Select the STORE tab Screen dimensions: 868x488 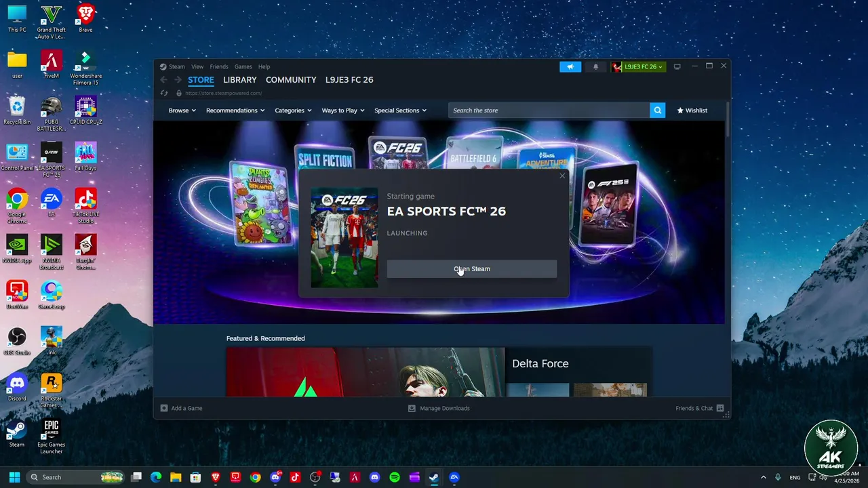point(201,80)
